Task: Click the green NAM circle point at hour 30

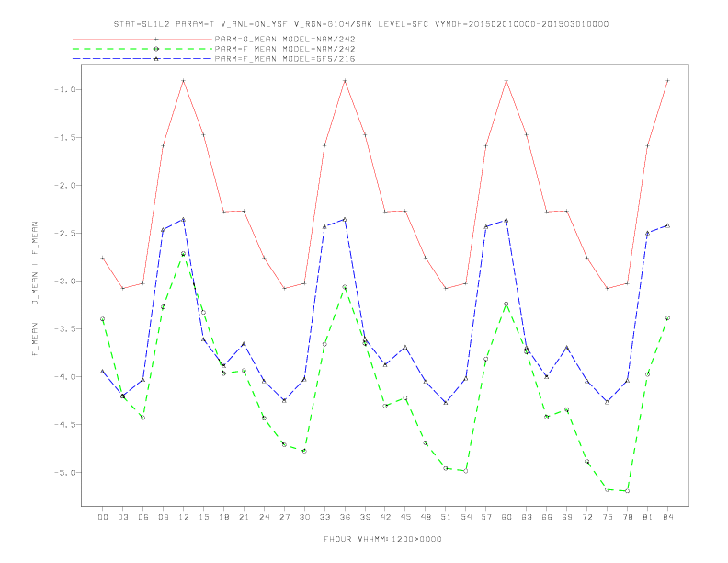Action: [x=304, y=451]
